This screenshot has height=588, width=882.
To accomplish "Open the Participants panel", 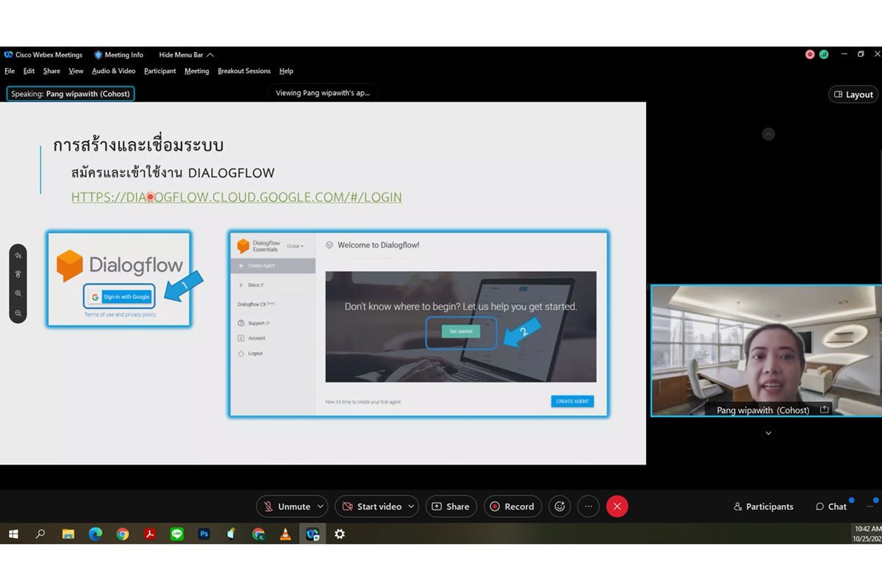I will pyautogui.click(x=764, y=506).
